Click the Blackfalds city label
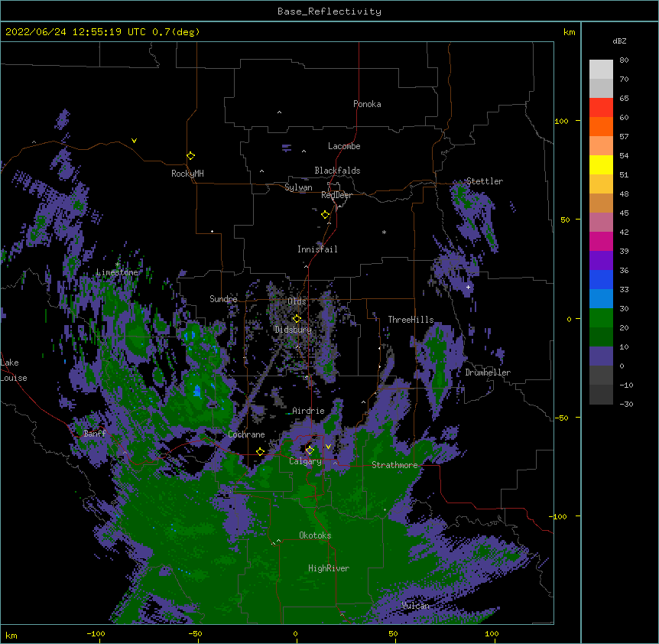 (337, 171)
